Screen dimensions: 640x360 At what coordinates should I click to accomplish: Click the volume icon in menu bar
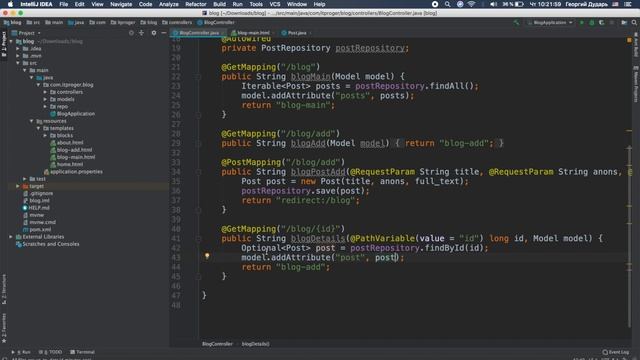(x=493, y=4)
